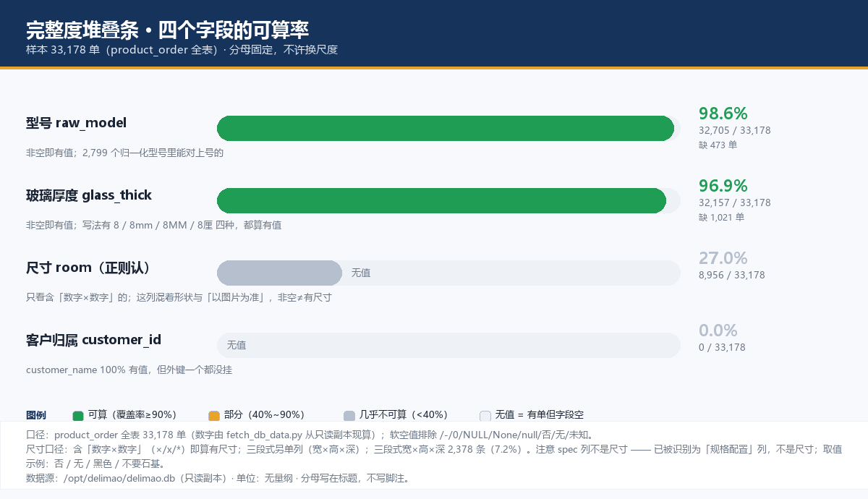868x499 pixels.
Task: Click the green glass_thick completeness bar
Action: 441,200
